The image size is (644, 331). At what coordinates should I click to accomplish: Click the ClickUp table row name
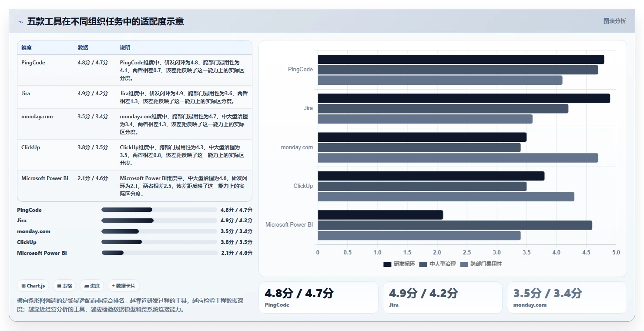(x=30, y=147)
